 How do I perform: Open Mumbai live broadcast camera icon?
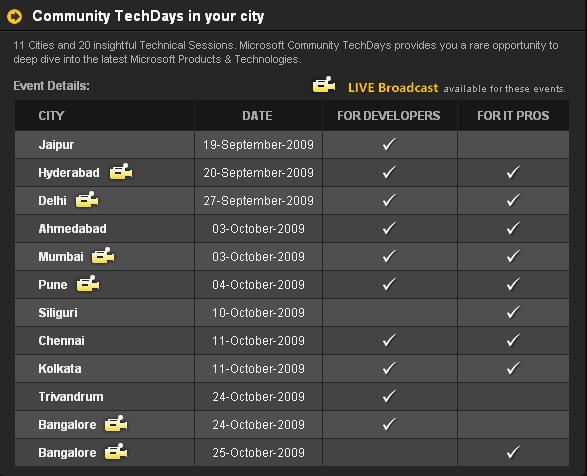pos(103,256)
